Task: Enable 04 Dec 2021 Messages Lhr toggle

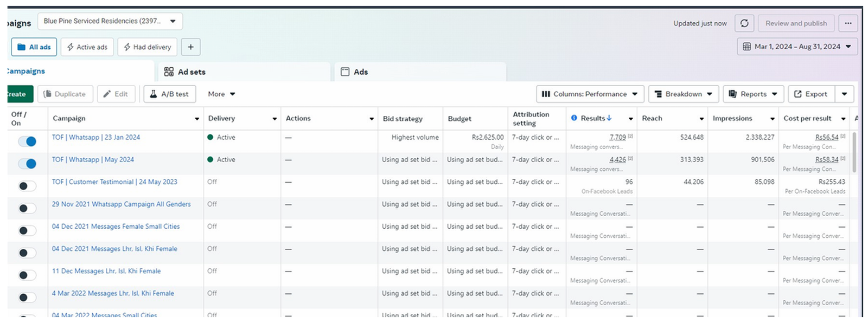Action: coord(27,253)
